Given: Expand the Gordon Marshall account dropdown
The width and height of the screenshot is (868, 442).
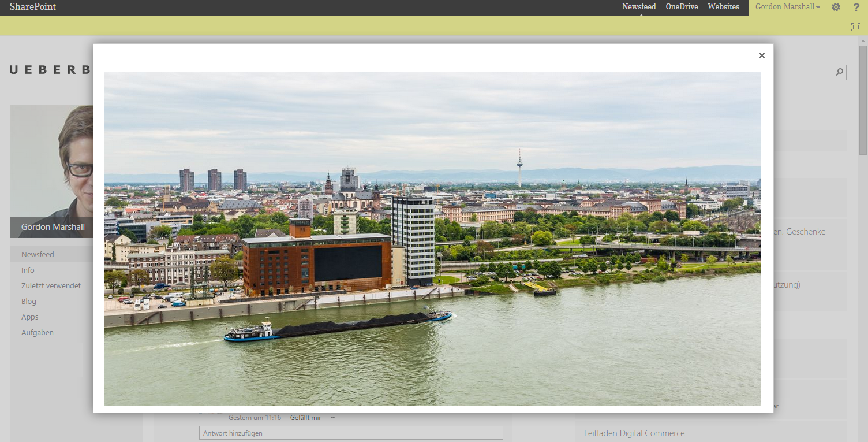Looking at the screenshot, I should coord(787,7).
